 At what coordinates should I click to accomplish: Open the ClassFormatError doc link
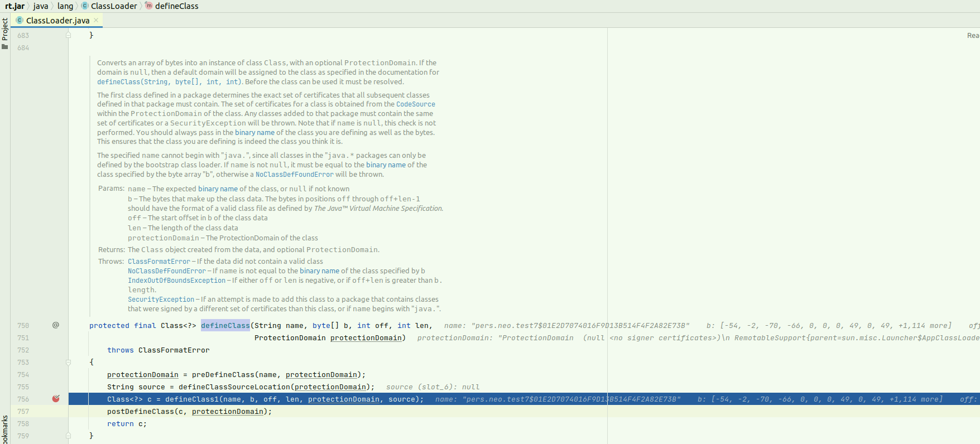(x=159, y=262)
